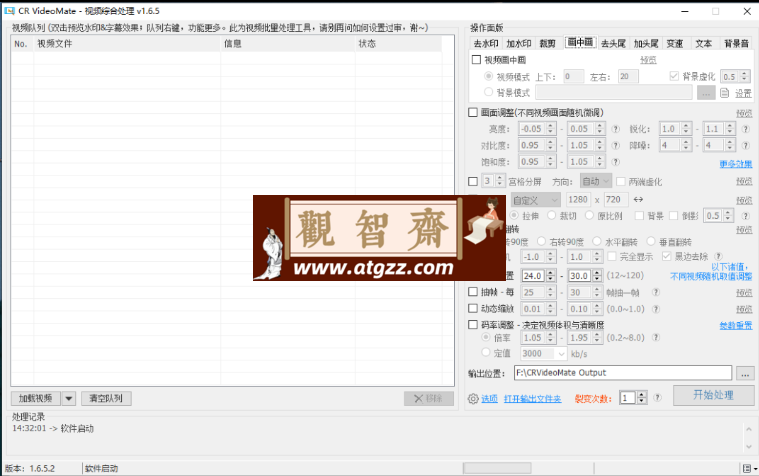Check the 两端虚化 option

point(621,182)
